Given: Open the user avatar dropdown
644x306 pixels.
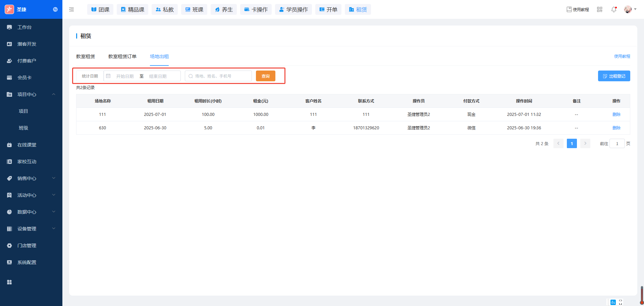Looking at the screenshot, I should (630, 9).
